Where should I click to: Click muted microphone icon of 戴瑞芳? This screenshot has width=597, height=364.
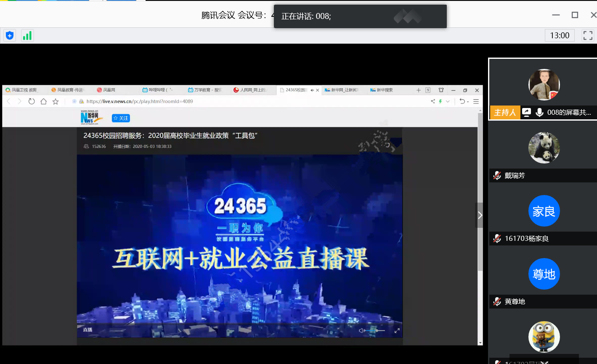click(497, 176)
